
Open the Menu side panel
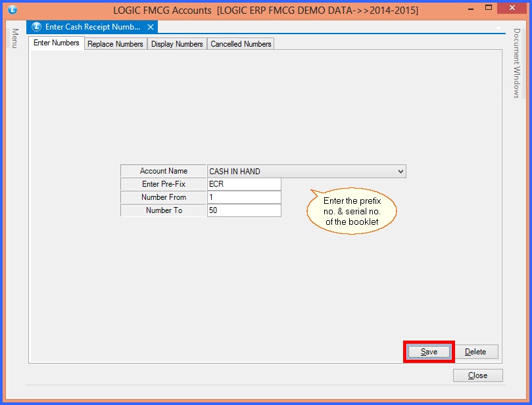pyautogui.click(x=14, y=38)
